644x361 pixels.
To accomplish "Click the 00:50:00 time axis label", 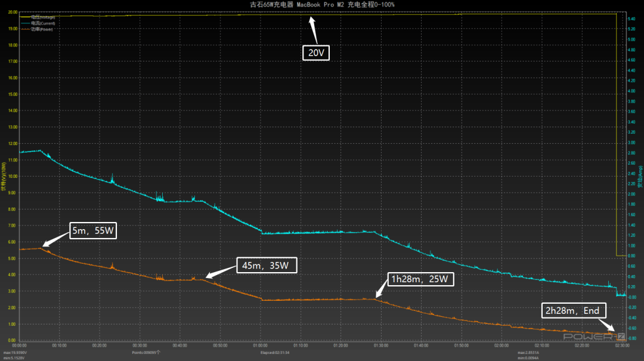I will coord(220,346).
